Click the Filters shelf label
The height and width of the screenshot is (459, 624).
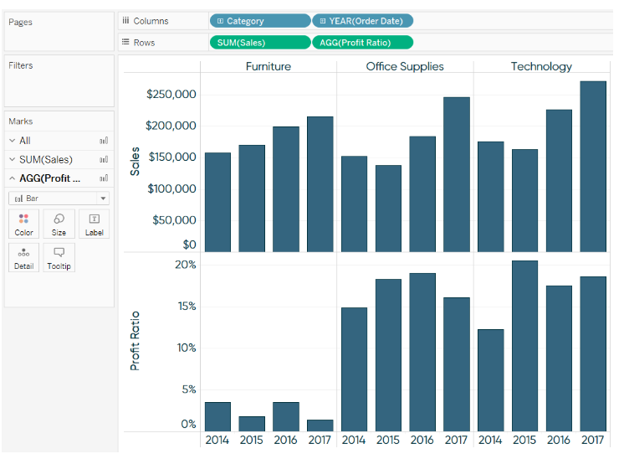[x=21, y=65]
